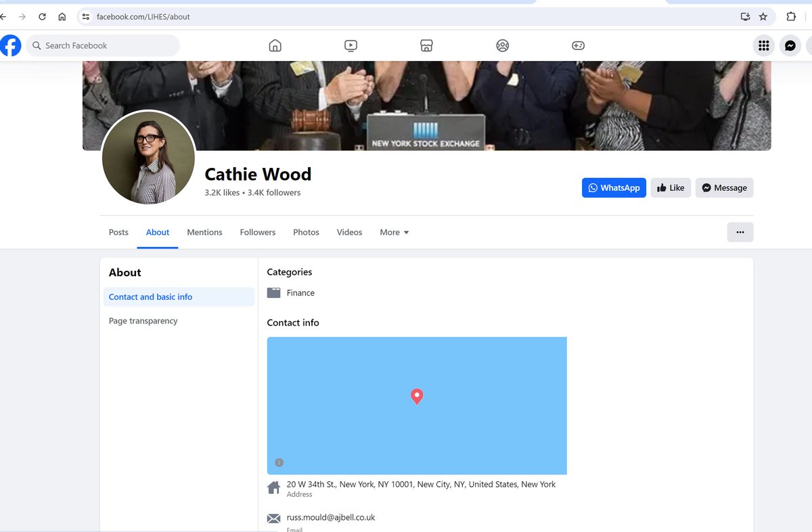Click the email envelope icon
The image size is (812, 532).
[x=273, y=518]
